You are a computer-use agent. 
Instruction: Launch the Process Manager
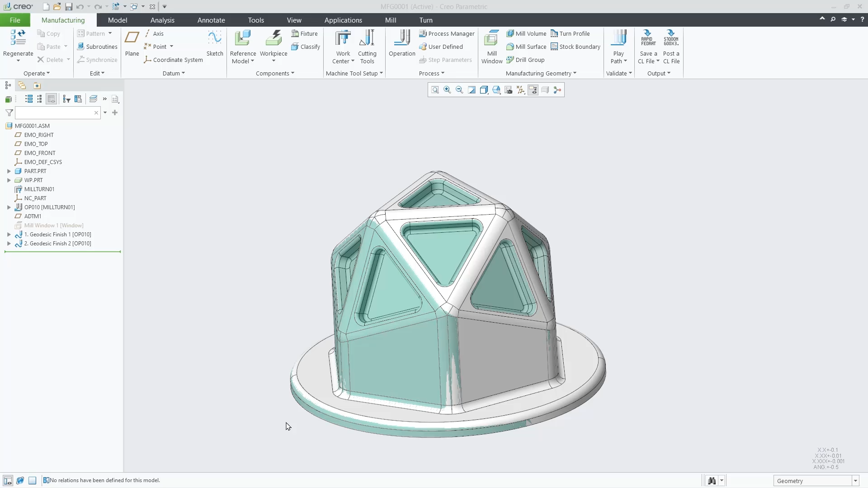click(x=447, y=33)
